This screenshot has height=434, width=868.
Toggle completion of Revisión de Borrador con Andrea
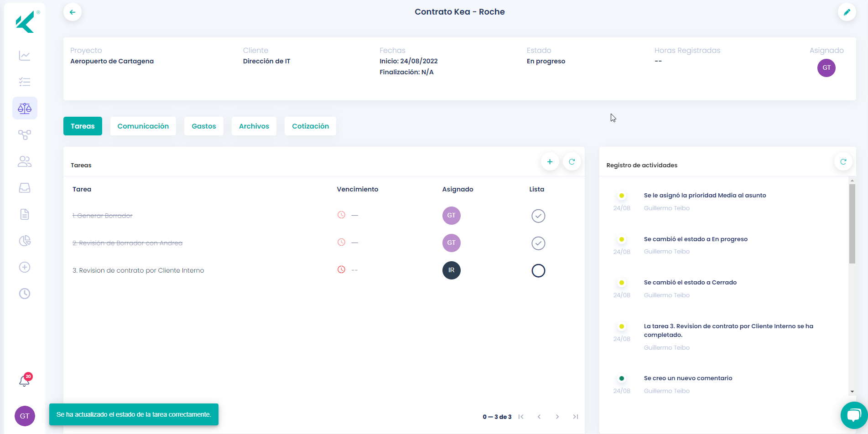point(538,243)
